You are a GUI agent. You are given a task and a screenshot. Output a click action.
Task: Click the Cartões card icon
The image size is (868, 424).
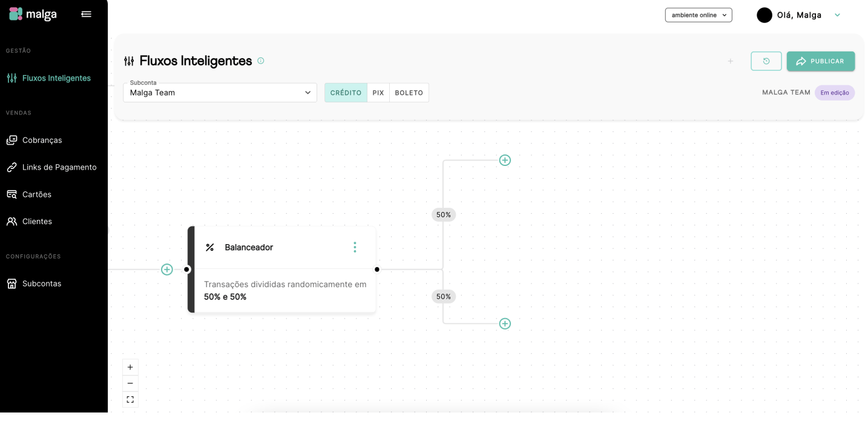(x=12, y=194)
